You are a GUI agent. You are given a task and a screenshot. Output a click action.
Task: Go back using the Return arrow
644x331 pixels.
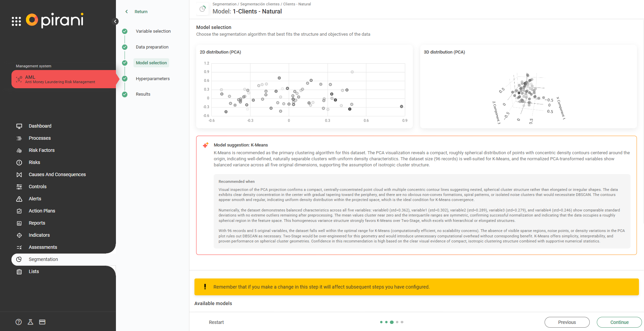tap(127, 11)
